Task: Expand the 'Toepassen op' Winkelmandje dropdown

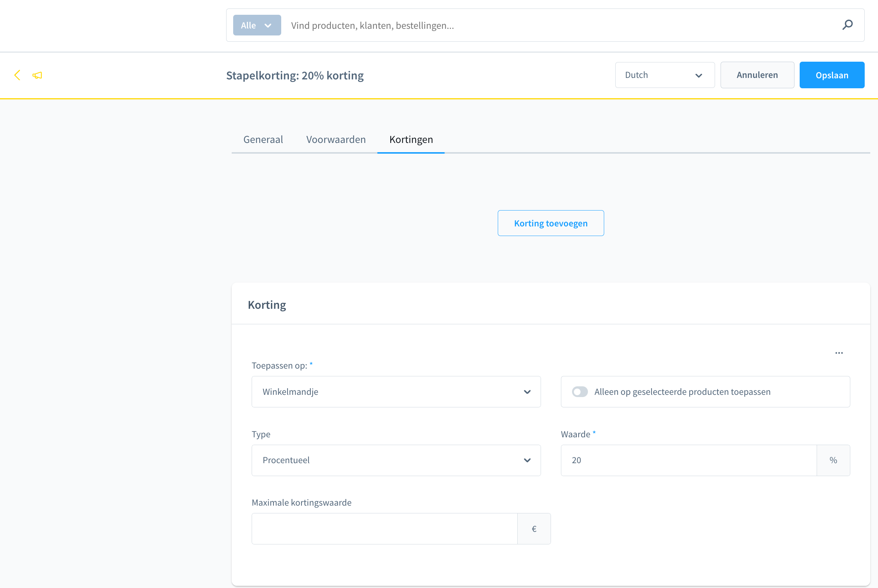Action: click(x=396, y=392)
